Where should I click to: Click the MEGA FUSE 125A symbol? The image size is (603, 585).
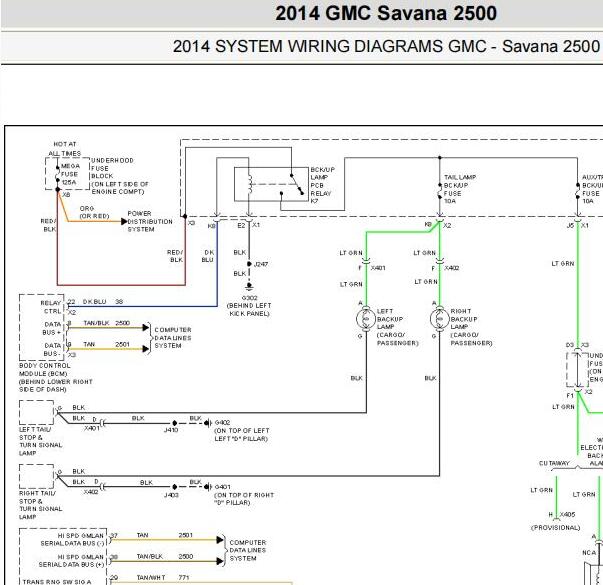[x=58, y=174]
